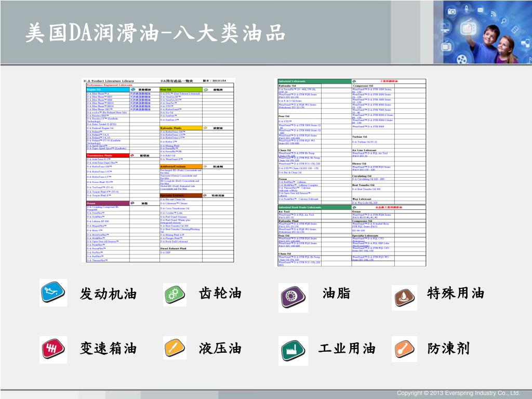Click the D-A Product Literature Library heading
Image resolution: width=532 pixels, height=399 pixels.
click(x=109, y=81)
